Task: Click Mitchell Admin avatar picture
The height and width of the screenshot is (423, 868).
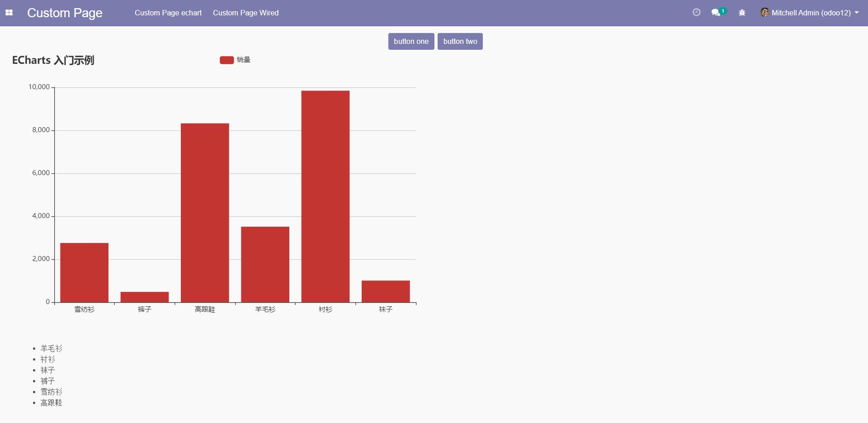Action: [x=764, y=13]
